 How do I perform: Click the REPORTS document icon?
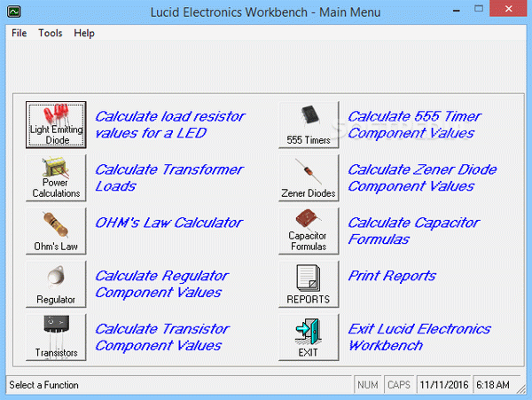(309, 284)
